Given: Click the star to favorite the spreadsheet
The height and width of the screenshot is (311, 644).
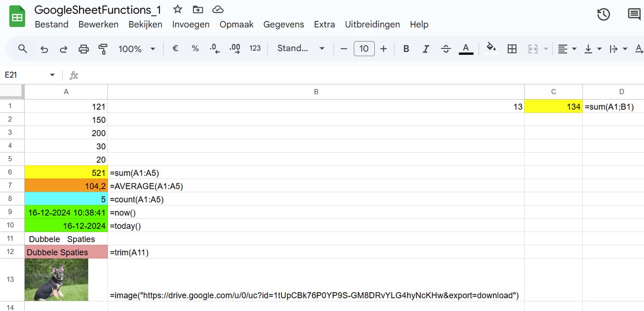Looking at the screenshot, I should point(177,9).
